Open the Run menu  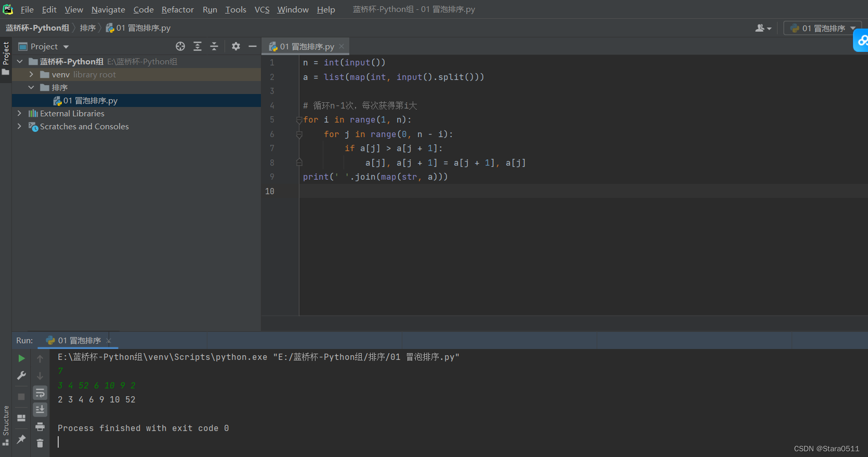210,9
